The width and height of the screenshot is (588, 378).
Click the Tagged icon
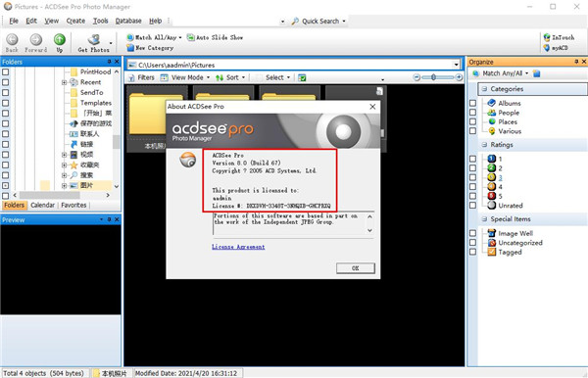click(x=492, y=252)
